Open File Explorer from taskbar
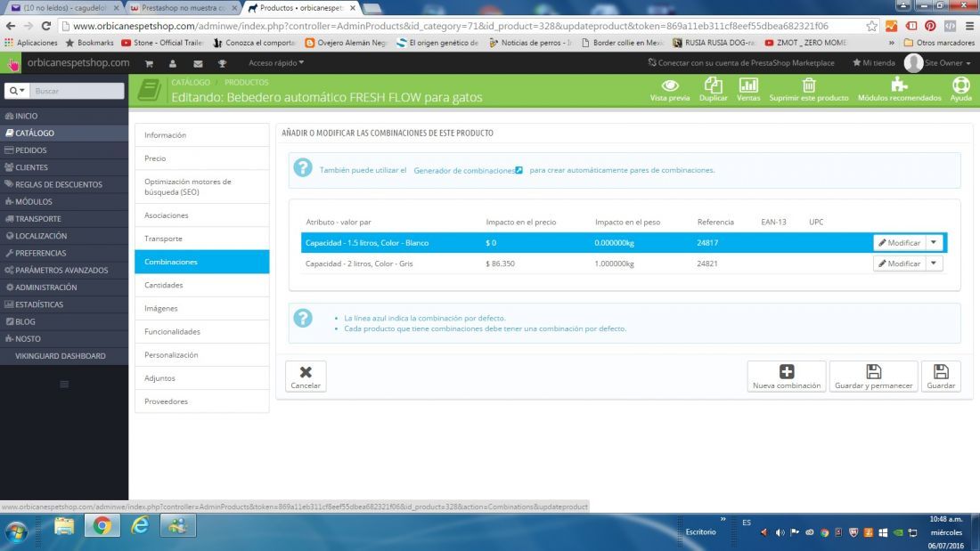 64,525
